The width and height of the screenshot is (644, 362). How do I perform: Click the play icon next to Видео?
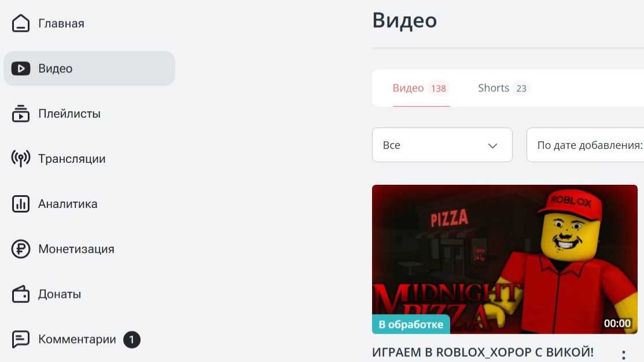click(x=20, y=68)
